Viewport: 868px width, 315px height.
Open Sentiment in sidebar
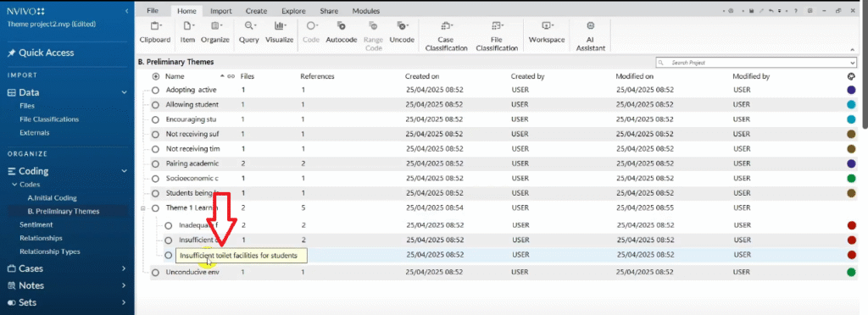tap(36, 225)
